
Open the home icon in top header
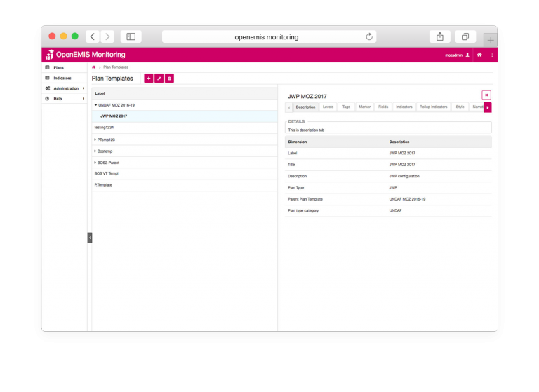pyautogui.click(x=479, y=55)
